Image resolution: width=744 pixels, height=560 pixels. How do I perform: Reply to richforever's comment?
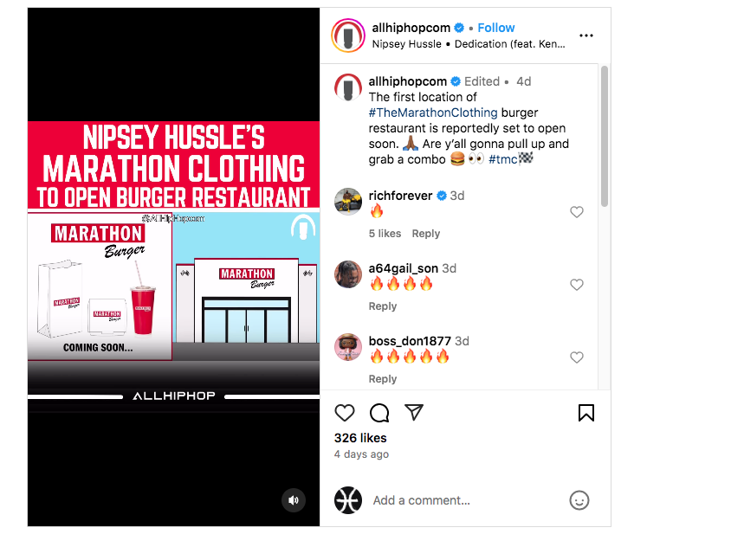pos(425,234)
